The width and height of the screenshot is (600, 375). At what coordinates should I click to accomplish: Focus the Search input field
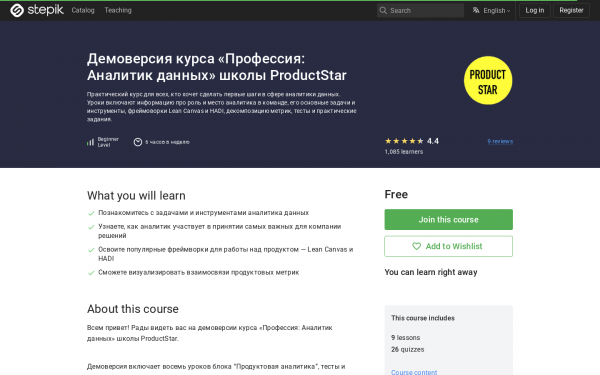click(x=420, y=10)
